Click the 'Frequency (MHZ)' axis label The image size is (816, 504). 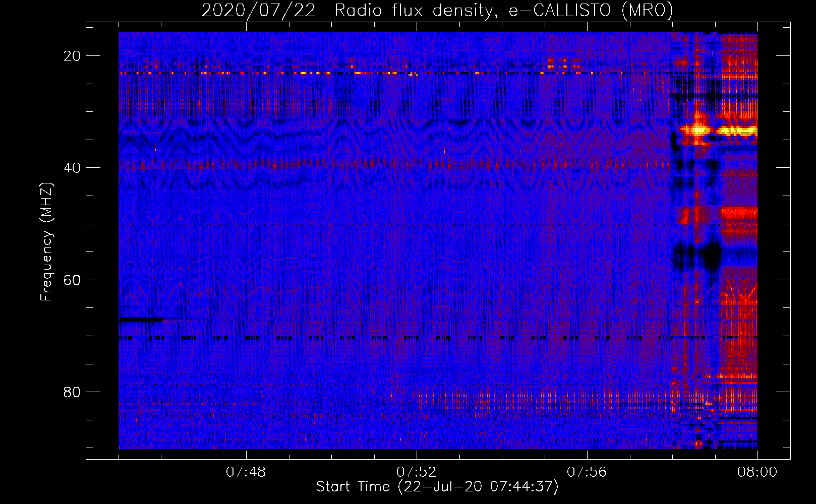[x=46, y=242]
